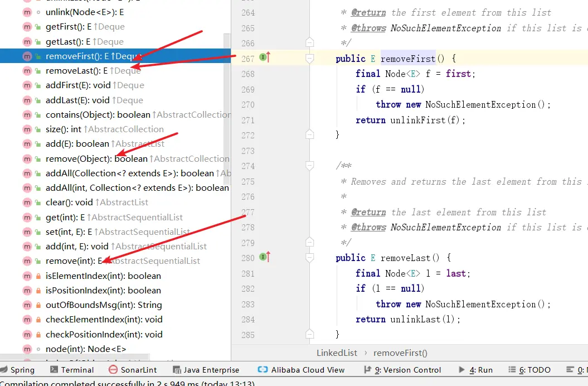The width and height of the screenshot is (588, 386).
Task: Click implements gutter icon on line 280
Action: coord(265,257)
